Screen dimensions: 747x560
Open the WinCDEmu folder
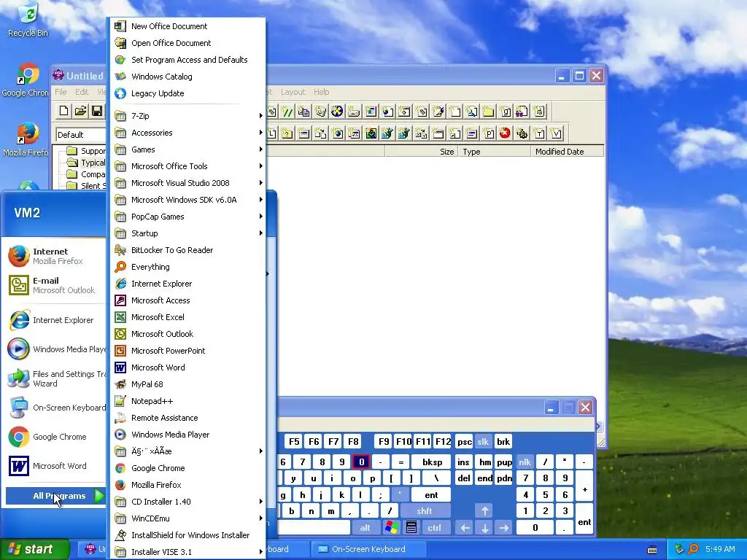(x=187, y=518)
